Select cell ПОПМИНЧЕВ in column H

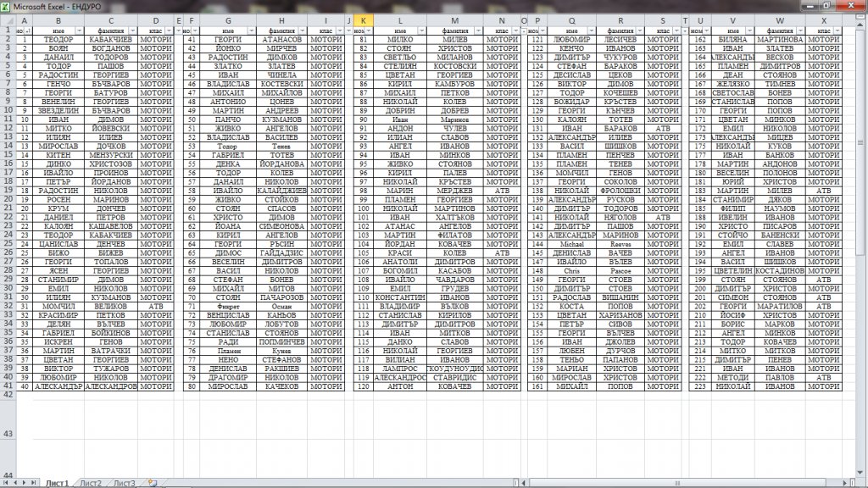coord(281,341)
